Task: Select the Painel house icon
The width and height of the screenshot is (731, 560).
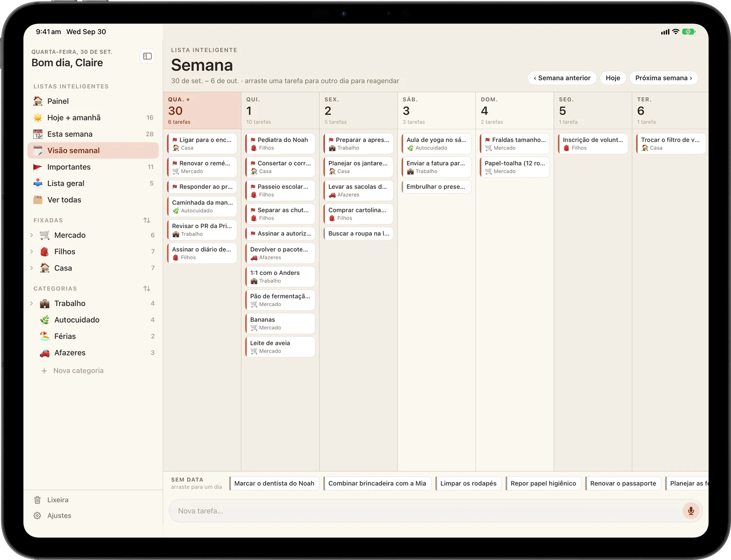Action: pos(38,101)
